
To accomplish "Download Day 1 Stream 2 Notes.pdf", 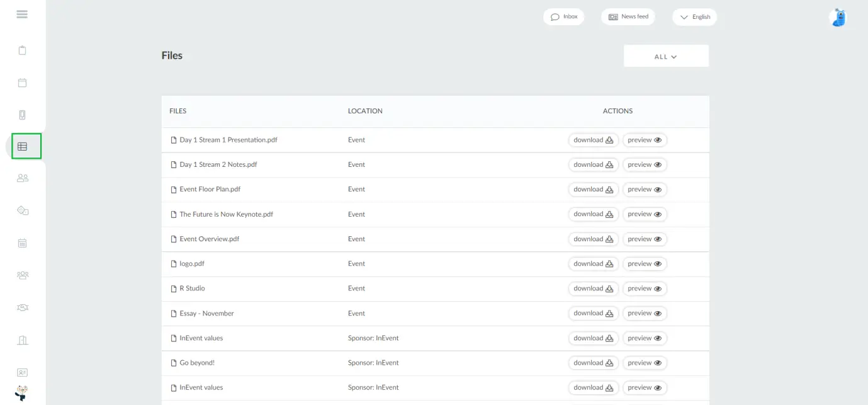I will (x=594, y=164).
